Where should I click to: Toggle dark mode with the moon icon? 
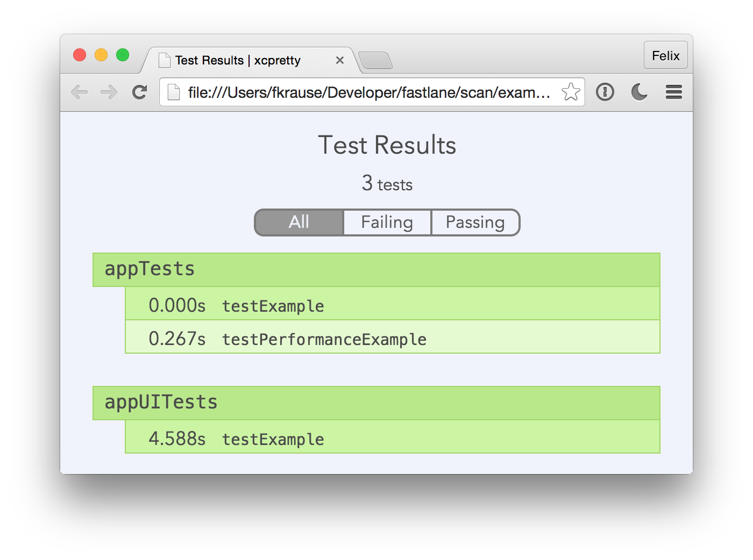pos(639,92)
